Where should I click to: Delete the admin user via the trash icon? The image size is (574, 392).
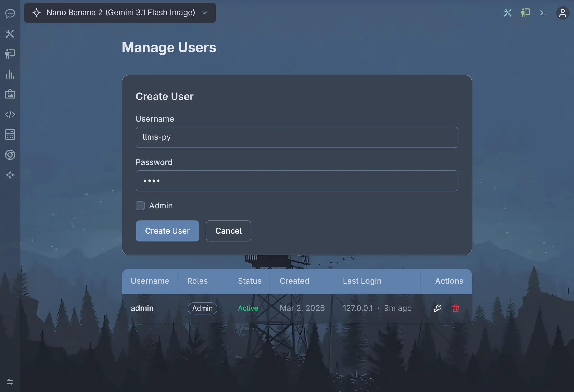coord(455,308)
